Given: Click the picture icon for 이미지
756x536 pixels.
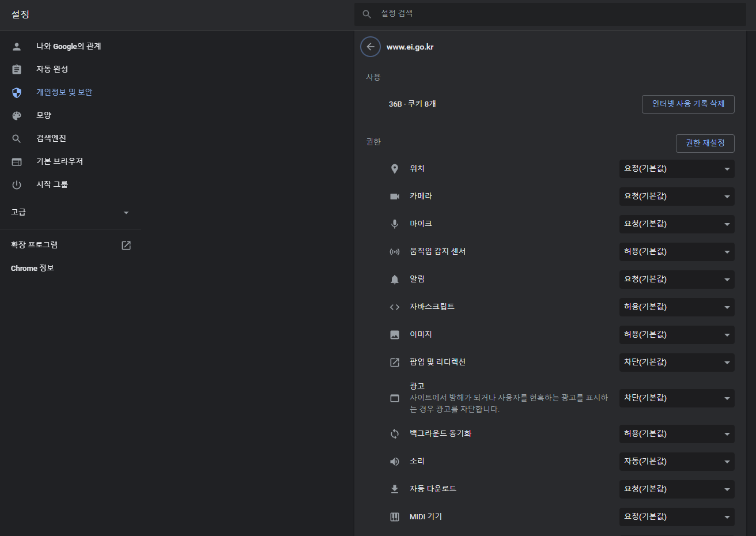Looking at the screenshot, I should click(395, 335).
